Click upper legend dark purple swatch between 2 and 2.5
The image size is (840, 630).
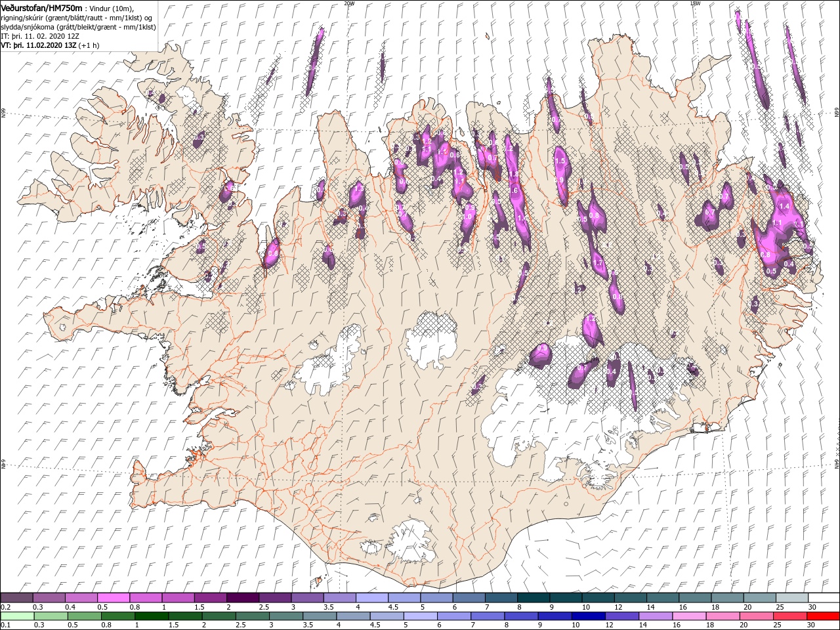tap(242, 598)
